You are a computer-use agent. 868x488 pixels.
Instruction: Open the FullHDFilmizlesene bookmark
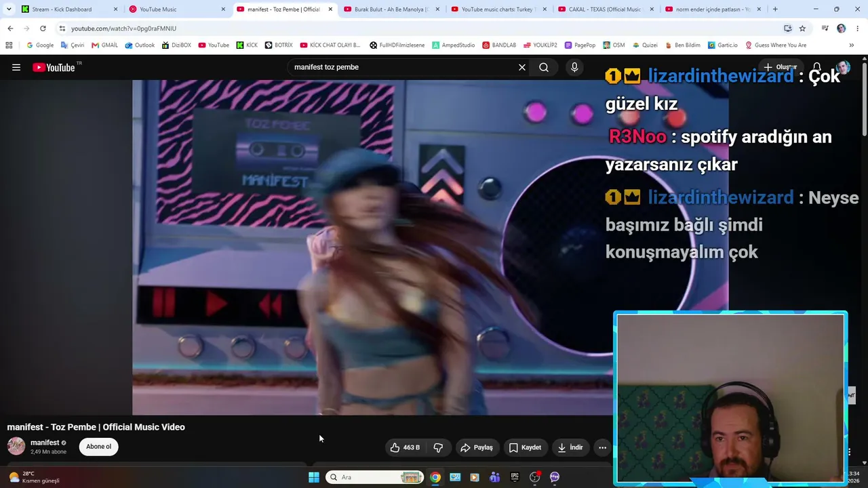click(397, 45)
